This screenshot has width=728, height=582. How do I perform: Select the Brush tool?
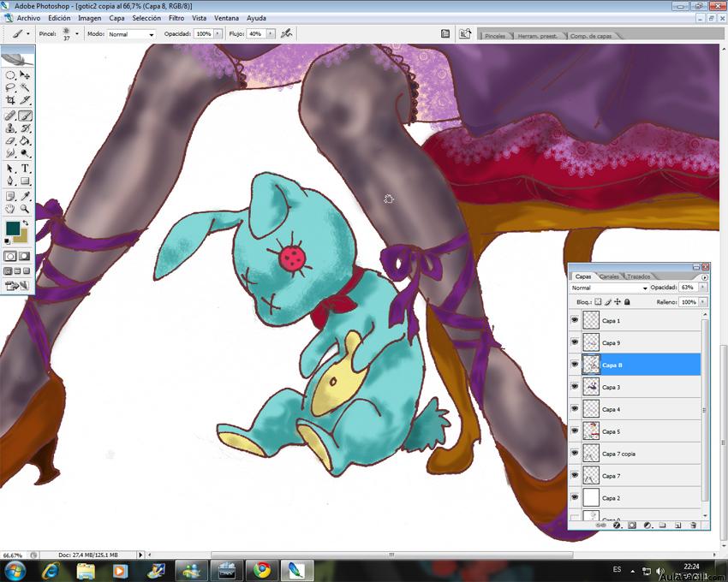(25, 116)
